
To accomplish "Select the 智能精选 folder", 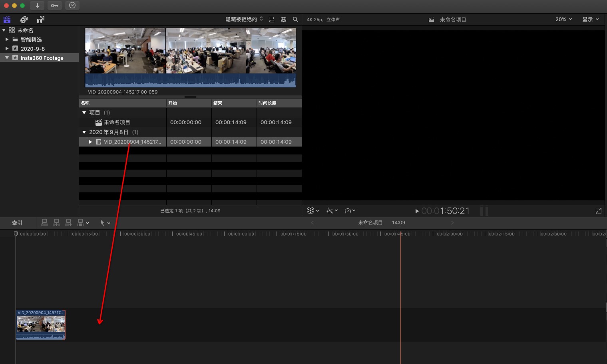I will (39, 40).
